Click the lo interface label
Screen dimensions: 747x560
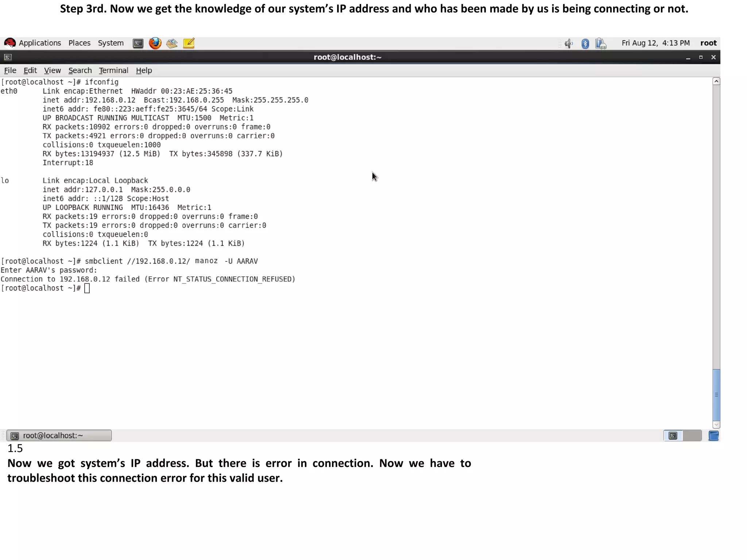pyautogui.click(x=5, y=180)
